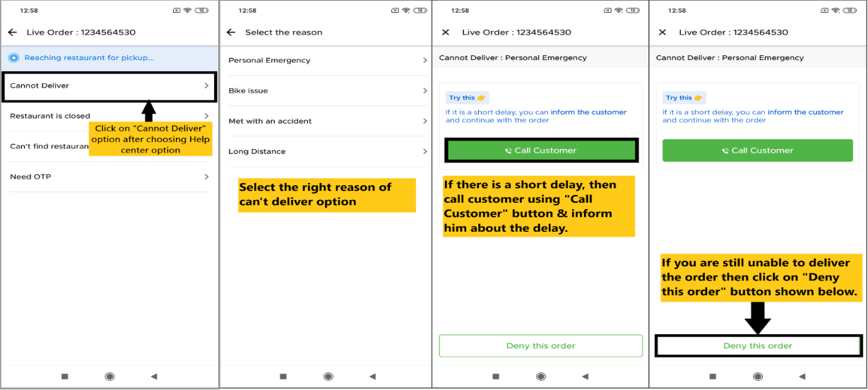868x390 pixels.
Task: Expand the Personal Emergency reason chevron
Action: click(x=424, y=61)
